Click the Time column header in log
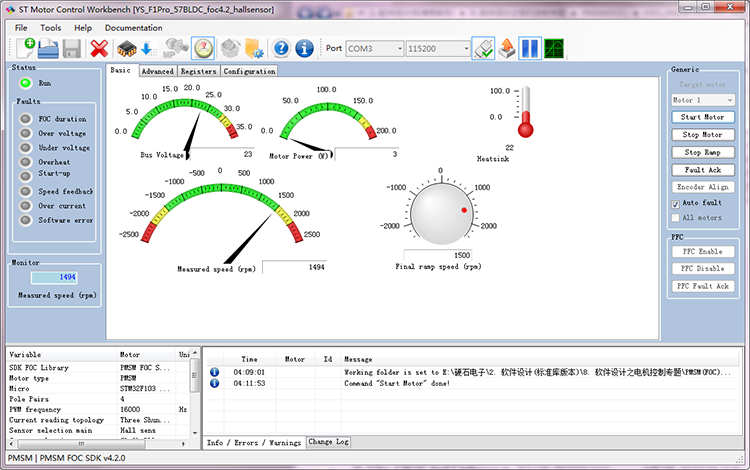 pyautogui.click(x=249, y=359)
